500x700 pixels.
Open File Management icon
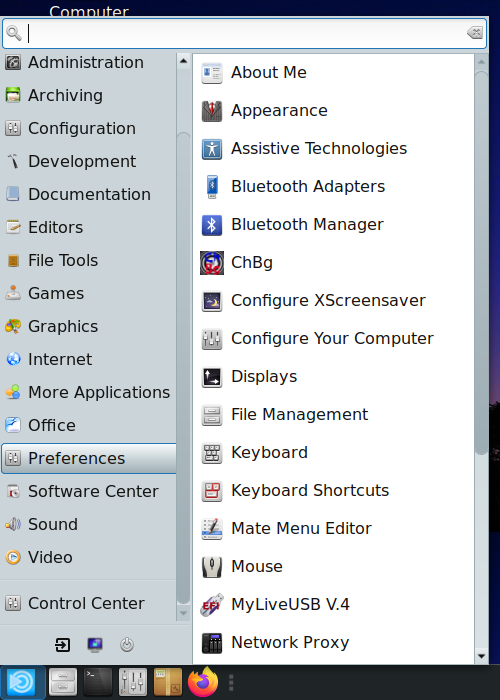click(212, 414)
